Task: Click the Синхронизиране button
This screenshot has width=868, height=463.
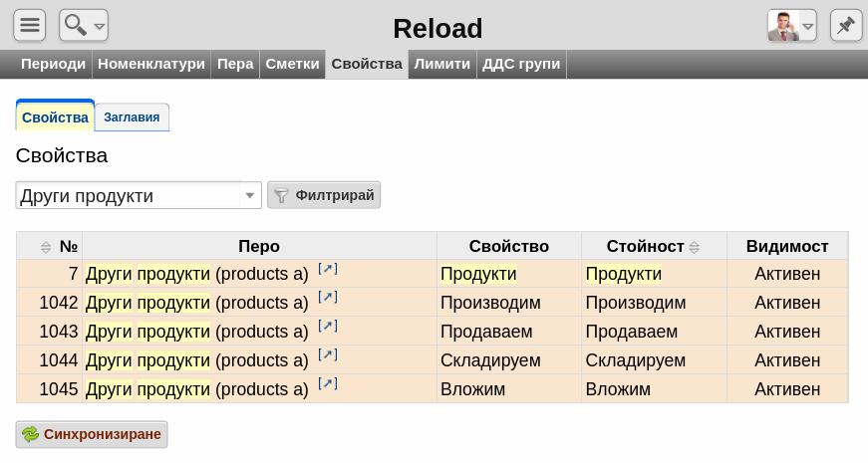Action: point(92,434)
